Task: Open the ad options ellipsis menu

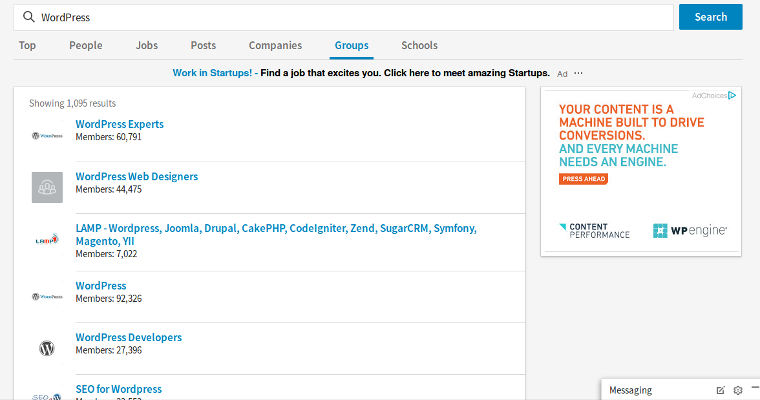Action: [578, 73]
